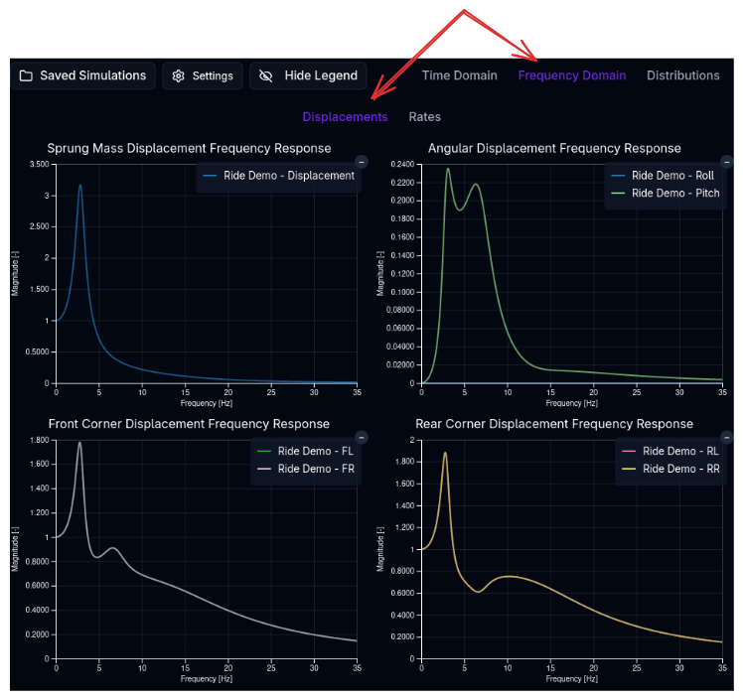Toggle Ride Demo - FR series visibility
Viewport: 743px width, 700px height.
coord(305,469)
